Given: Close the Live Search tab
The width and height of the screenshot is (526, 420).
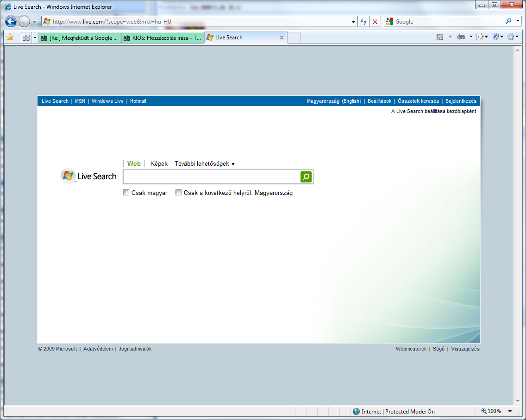Looking at the screenshot, I should [x=282, y=38].
